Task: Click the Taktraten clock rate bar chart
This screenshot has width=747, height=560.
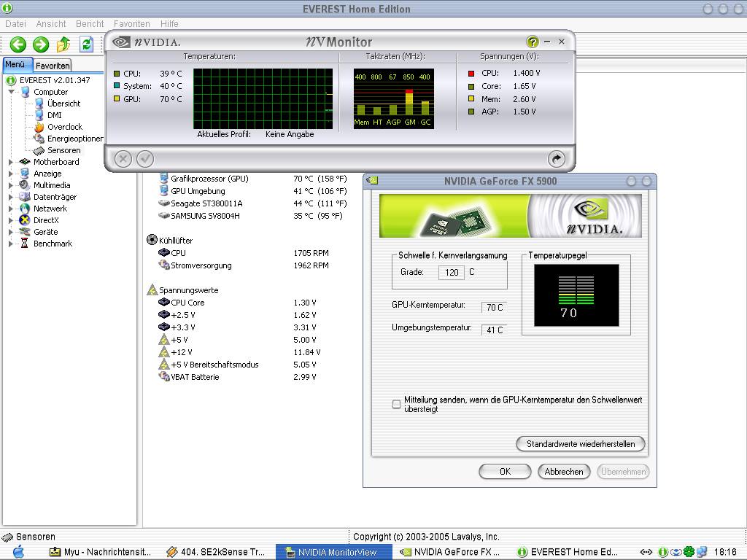Action: tap(393, 98)
